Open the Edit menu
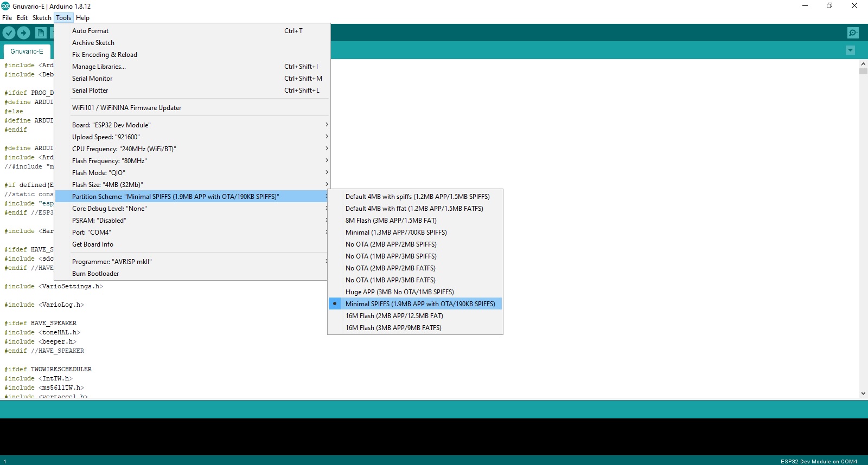868x465 pixels. 22,18
